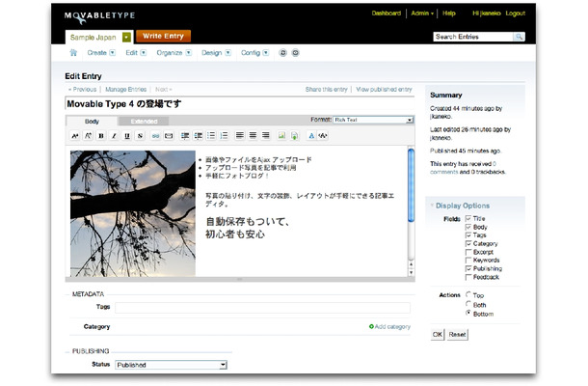Click the Write Entry button

[163, 36]
